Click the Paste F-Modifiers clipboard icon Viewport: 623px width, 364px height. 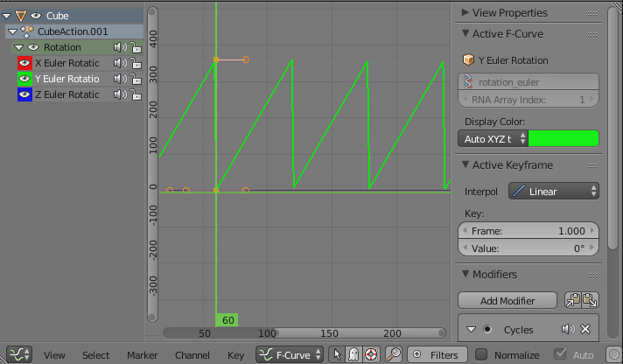[x=591, y=300]
